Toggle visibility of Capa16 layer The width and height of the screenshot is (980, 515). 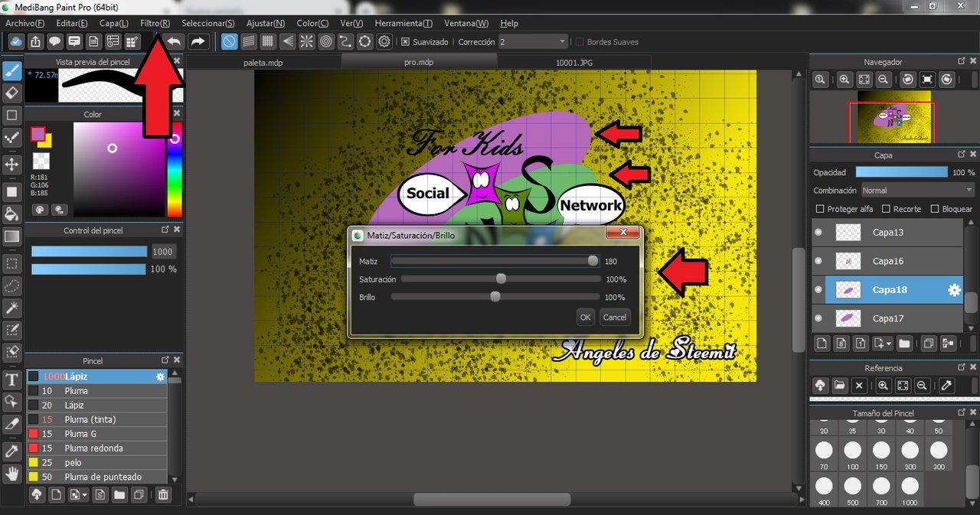[818, 261]
